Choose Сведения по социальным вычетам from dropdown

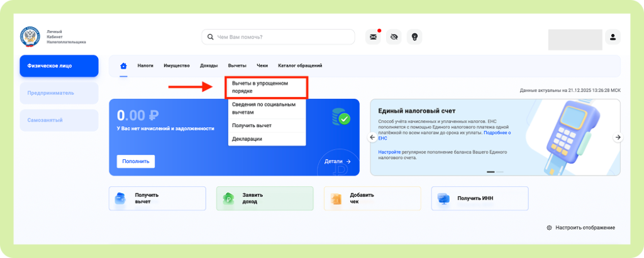pyautogui.click(x=264, y=108)
